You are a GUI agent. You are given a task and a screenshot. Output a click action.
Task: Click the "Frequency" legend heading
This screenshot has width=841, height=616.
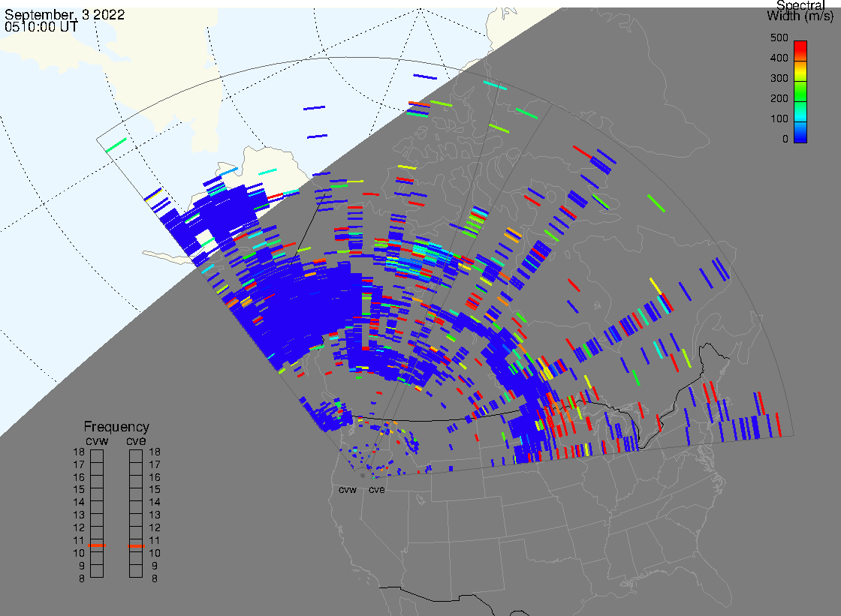coord(116,427)
